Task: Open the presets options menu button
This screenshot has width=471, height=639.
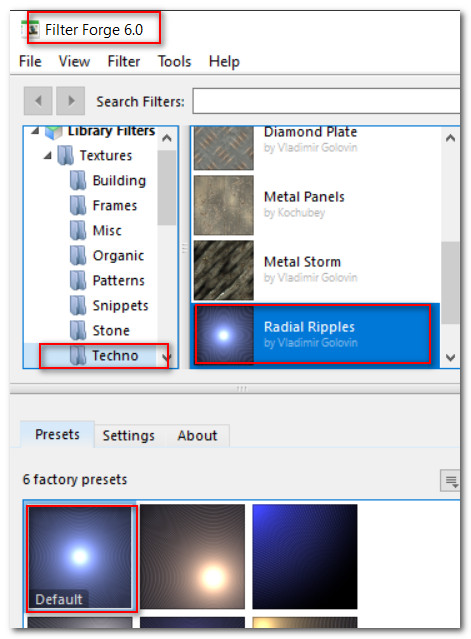Action: pyautogui.click(x=450, y=481)
